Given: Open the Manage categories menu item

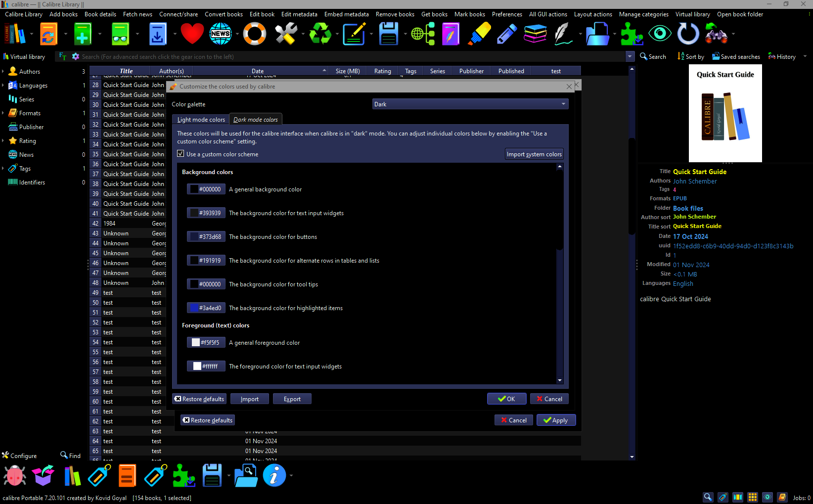Looking at the screenshot, I should pyautogui.click(x=643, y=14).
